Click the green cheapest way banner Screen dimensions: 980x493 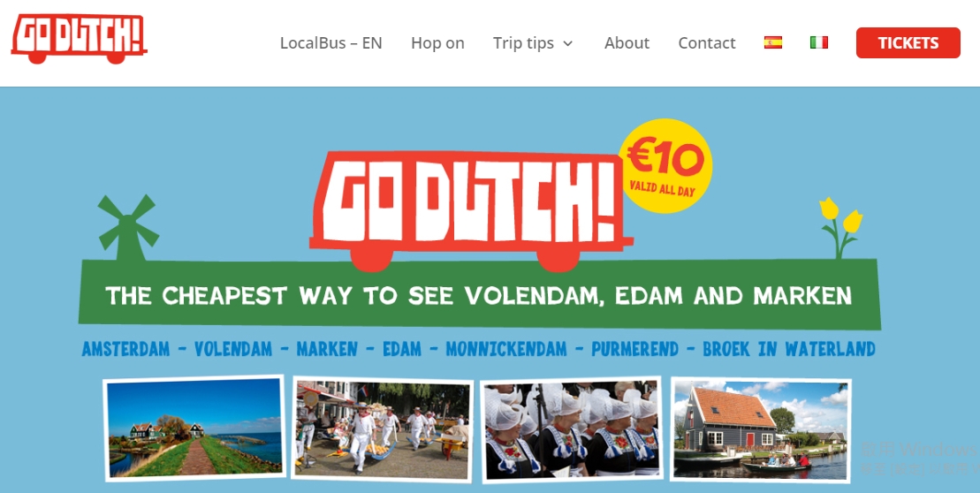[479, 294]
